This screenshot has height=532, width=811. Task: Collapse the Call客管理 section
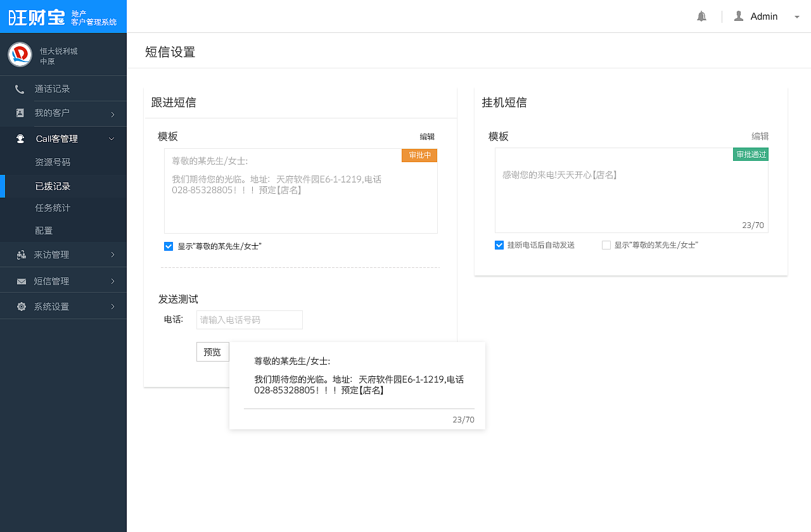pos(112,138)
